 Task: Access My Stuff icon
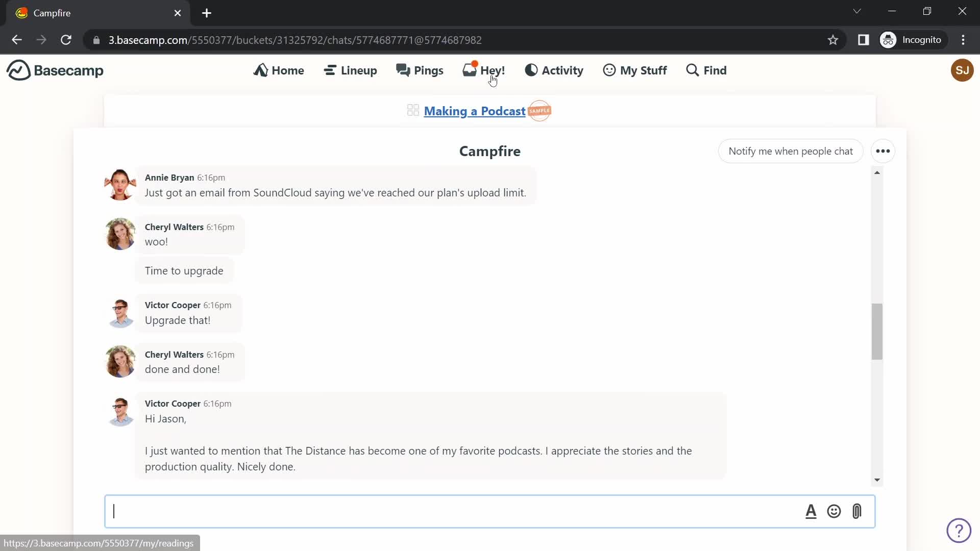click(608, 70)
